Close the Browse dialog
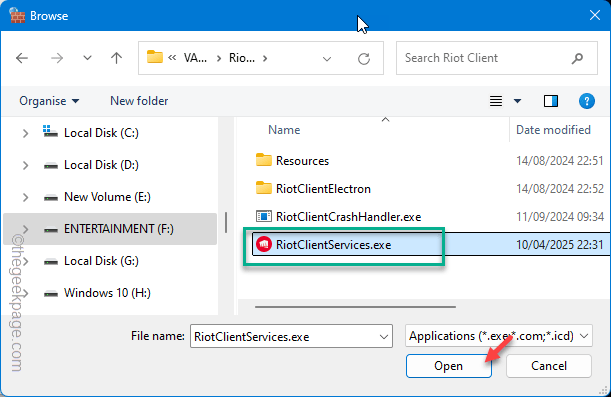Viewport: 611px width, 397px height. [x=595, y=15]
